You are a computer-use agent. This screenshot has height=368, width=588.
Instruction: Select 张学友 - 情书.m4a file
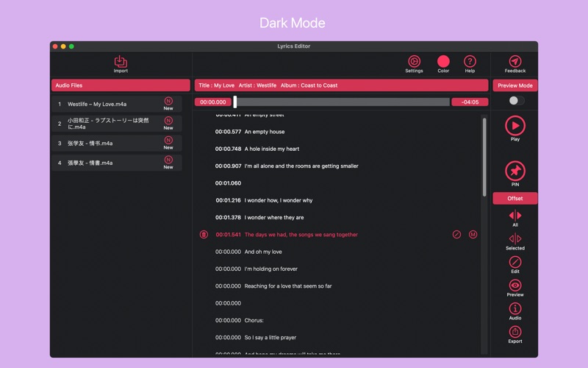tap(117, 143)
